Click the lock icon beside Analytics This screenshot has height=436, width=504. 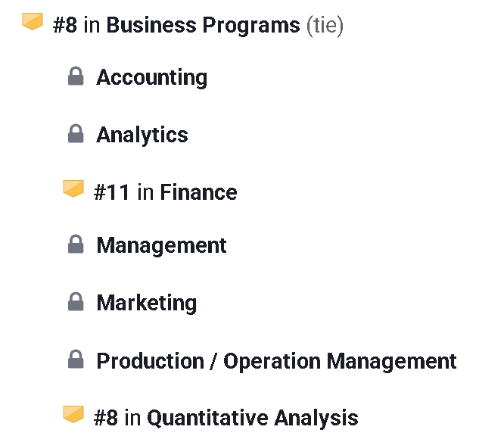(x=76, y=134)
